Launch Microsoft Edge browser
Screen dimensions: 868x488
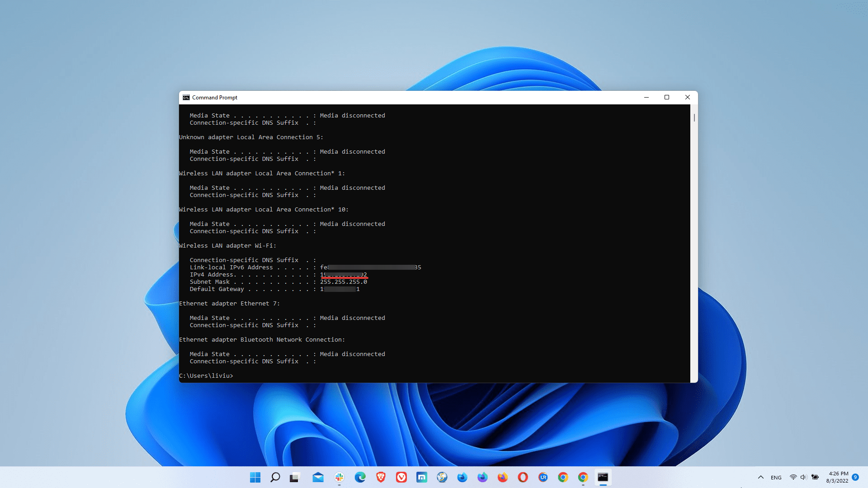[x=360, y=477]
